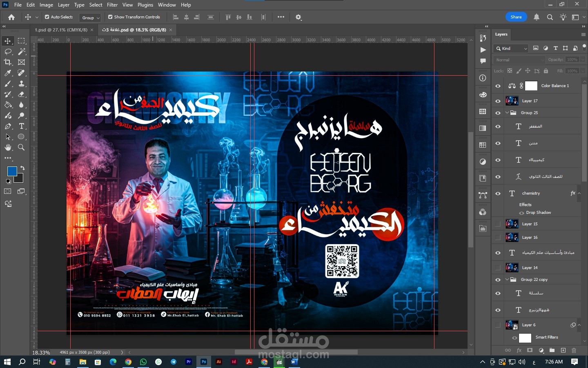
Task: Create a new layer
Action: 563,350
